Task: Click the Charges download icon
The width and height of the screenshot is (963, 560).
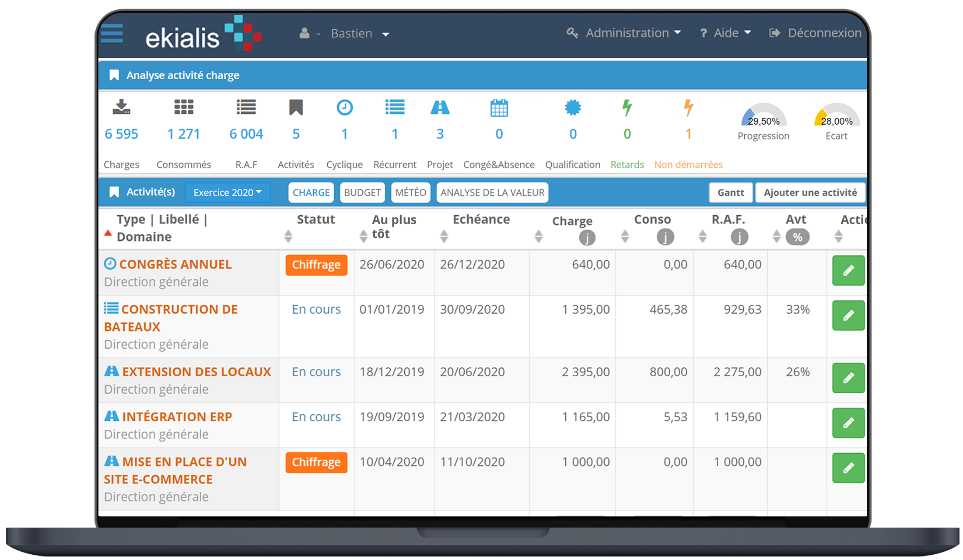Action: click(121, 107)
